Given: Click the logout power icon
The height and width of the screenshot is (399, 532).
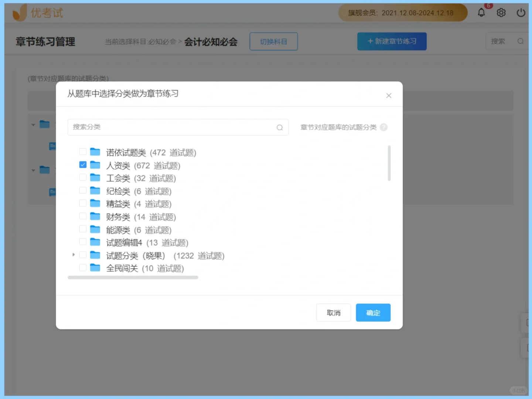Looking at the screenshot, I should click(521, 12).
